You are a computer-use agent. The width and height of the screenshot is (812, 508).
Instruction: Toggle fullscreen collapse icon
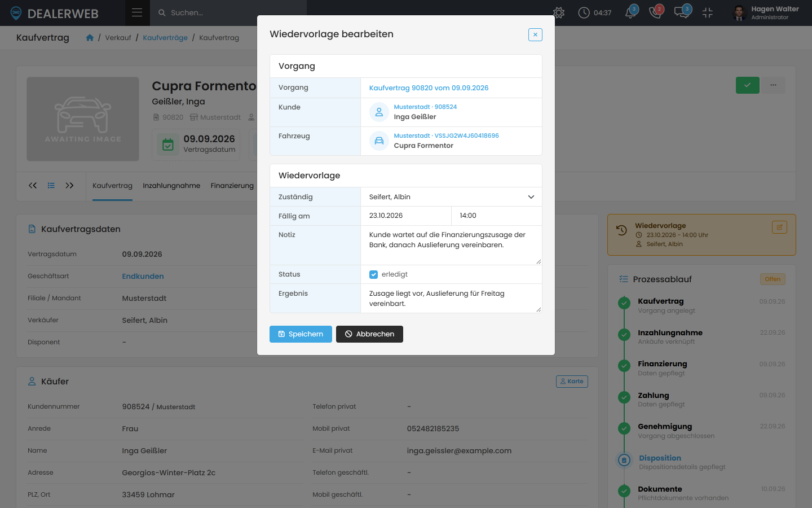(708, 12)
